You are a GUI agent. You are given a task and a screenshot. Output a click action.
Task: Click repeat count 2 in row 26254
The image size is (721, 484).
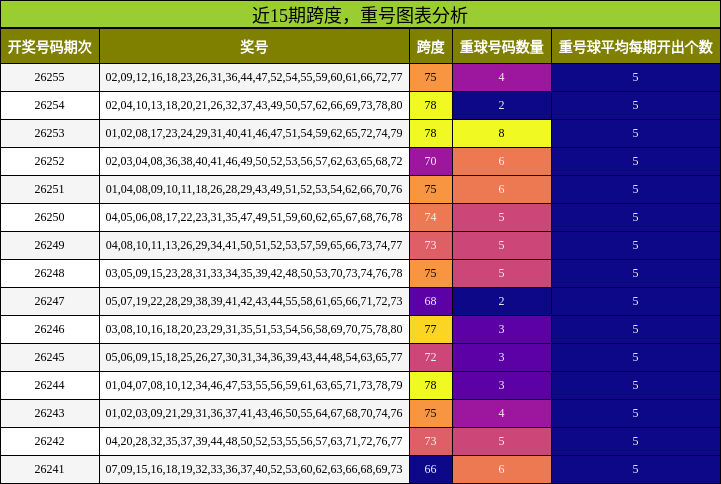click(502, 105)
